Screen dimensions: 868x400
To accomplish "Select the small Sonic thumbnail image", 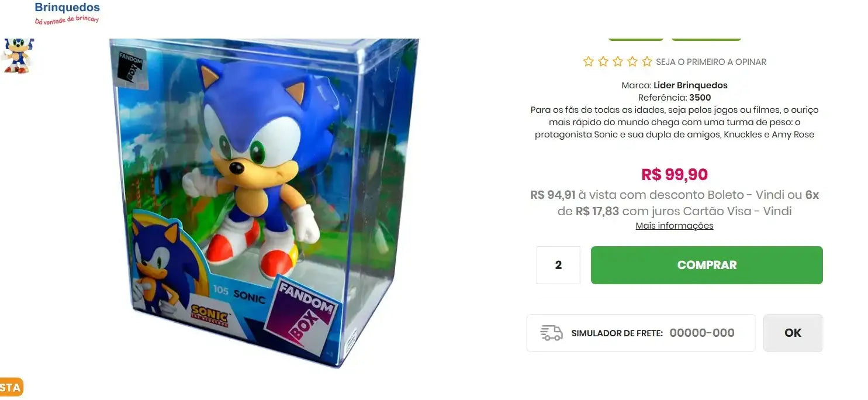I will tap(18, 56).
